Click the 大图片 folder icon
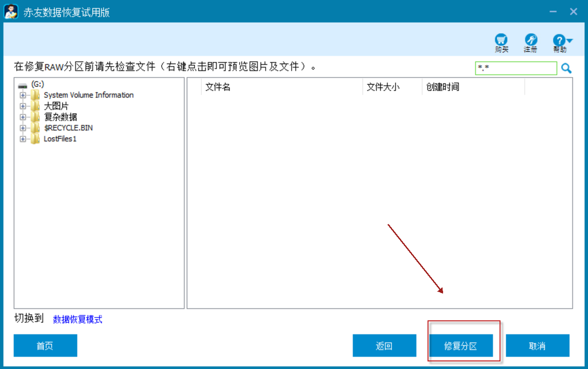This screenshot has width=588, height=369. click(x=35, y=106)
